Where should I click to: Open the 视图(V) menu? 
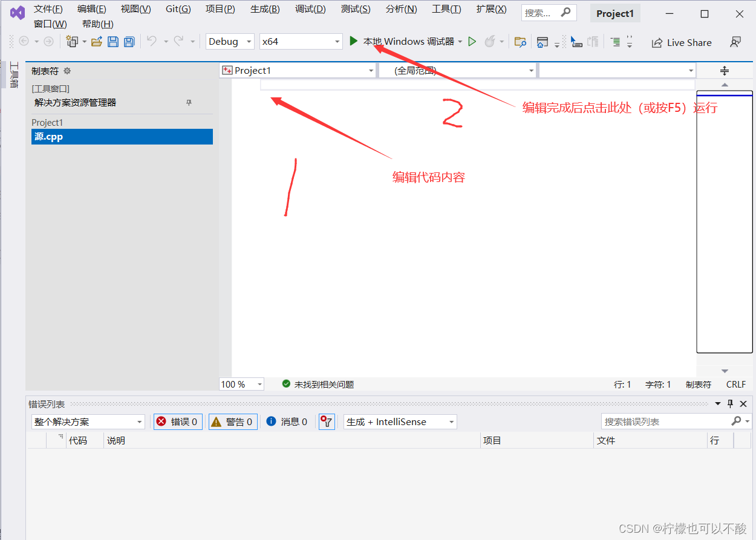[x=135, y=9]
